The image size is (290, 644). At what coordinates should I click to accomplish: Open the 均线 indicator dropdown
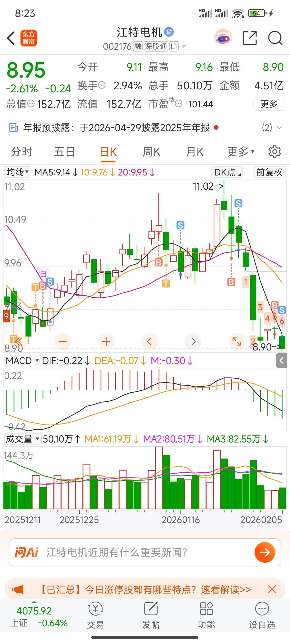pos(18,172)
